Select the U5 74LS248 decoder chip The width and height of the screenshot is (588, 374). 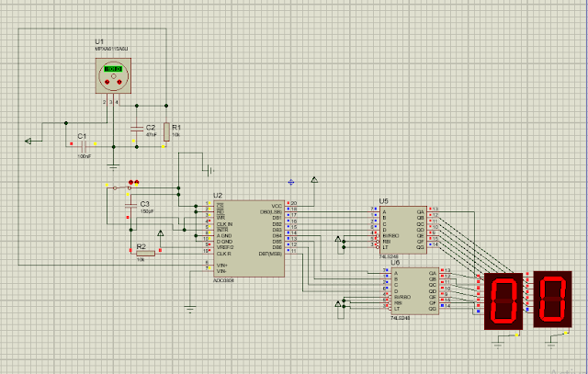tap(403, 230)
